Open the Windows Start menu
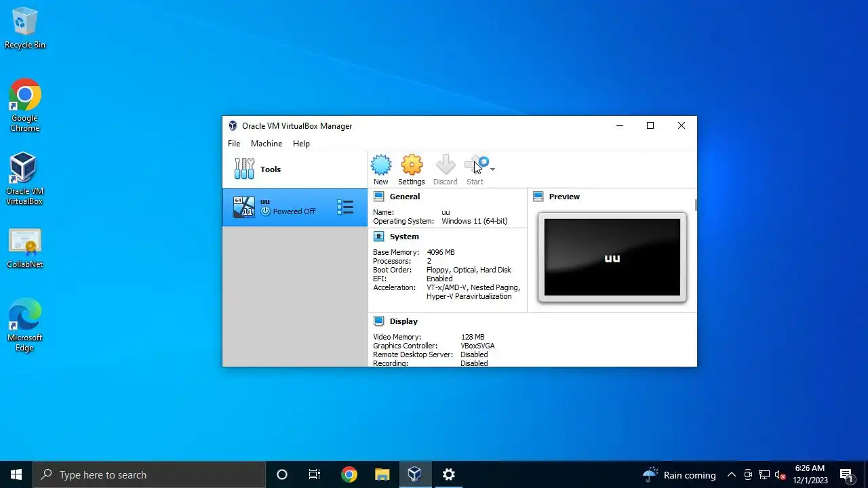 (16, 474)
